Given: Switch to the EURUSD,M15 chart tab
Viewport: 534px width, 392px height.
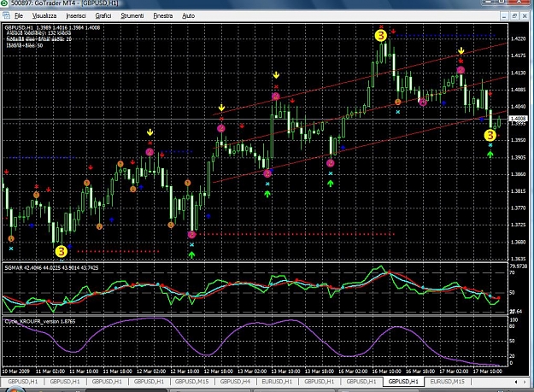Looking at the screenshot, I should pos(447,382).
